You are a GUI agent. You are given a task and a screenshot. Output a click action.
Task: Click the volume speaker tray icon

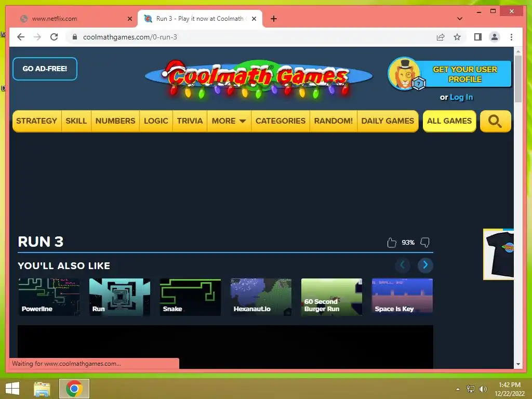pyautogui.click(x=483, y=389)
